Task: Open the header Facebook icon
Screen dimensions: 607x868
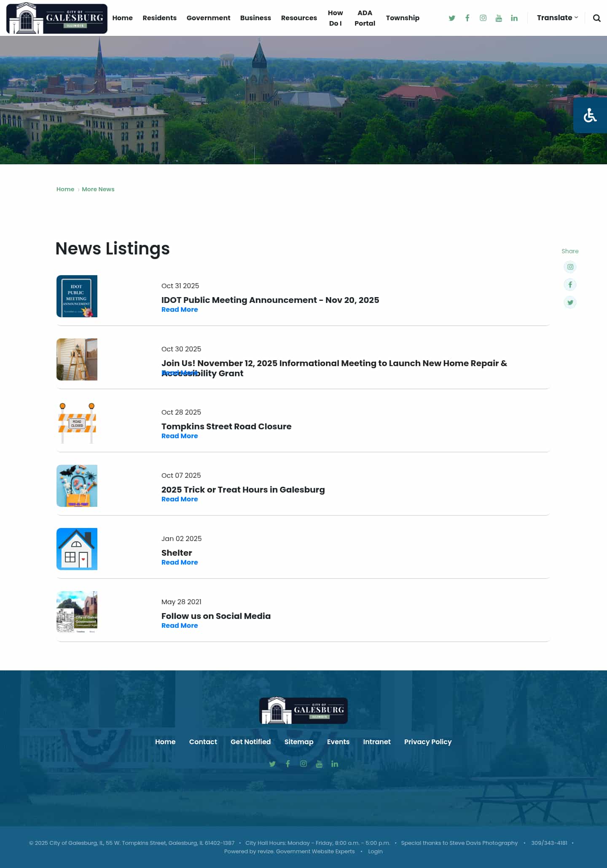Action: click(467, 18)
